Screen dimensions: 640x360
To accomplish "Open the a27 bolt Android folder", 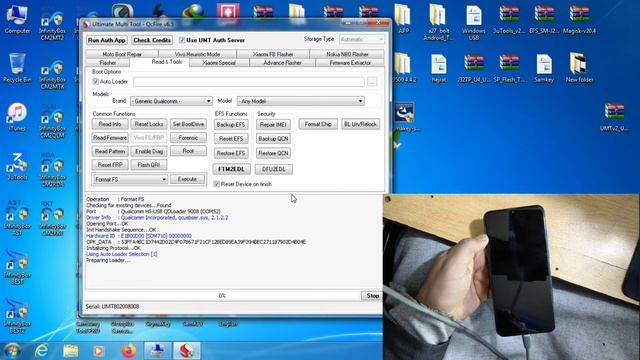I will click(x=438, y=22).
